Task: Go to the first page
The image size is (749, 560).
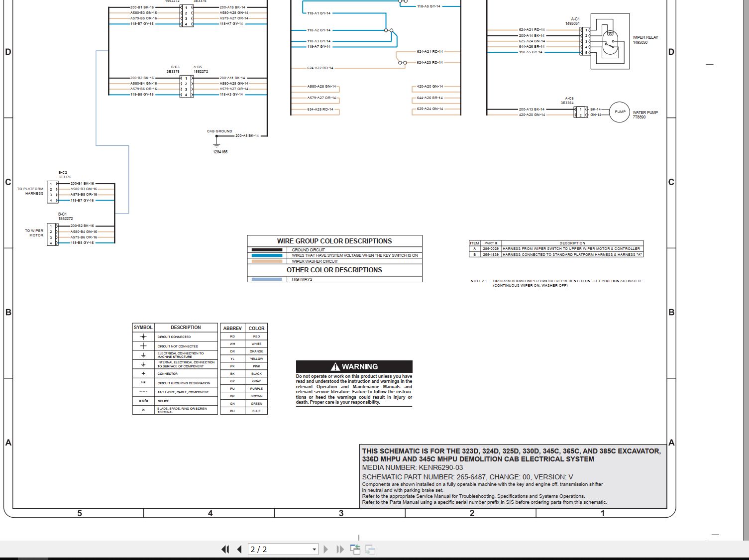Action: click(x=225, y=549)
